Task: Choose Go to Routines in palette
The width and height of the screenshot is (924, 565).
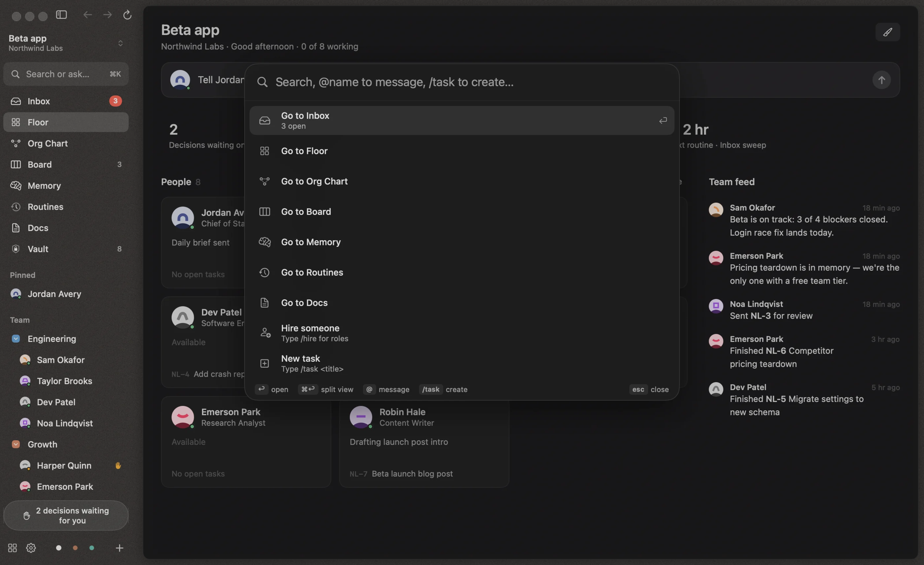Action: click(x=462, y=272)
